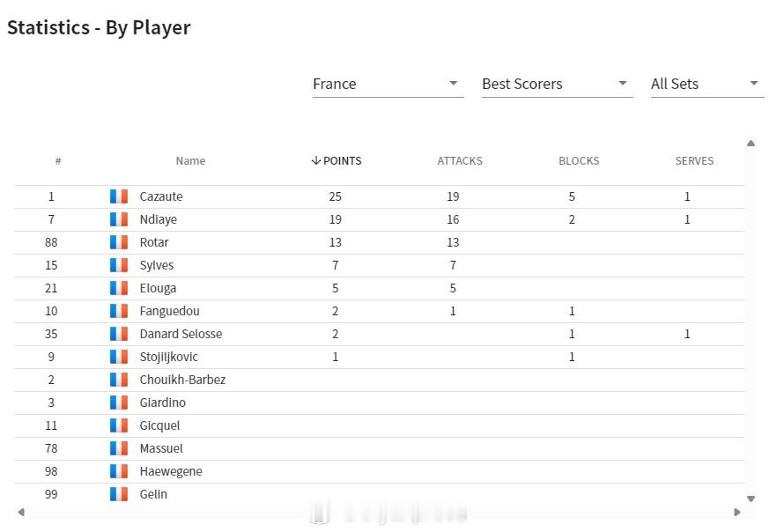Sort by the Name column header

click(190, 161)
